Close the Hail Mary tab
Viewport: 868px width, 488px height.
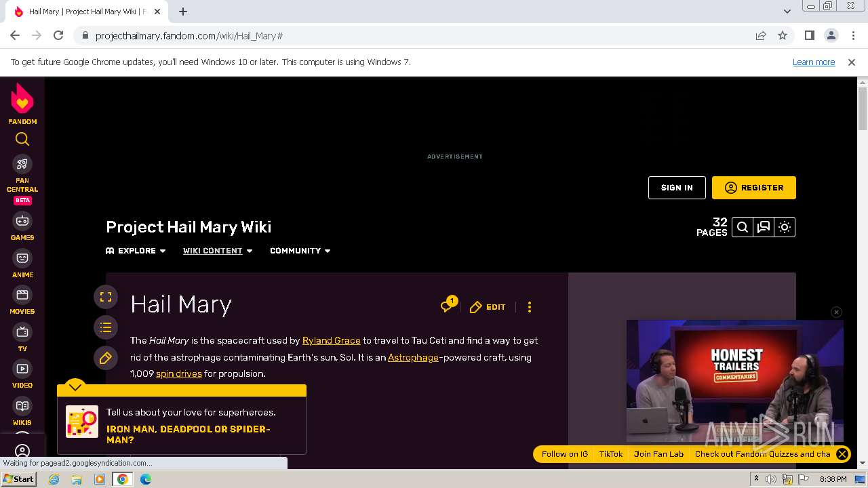[157, 12]
